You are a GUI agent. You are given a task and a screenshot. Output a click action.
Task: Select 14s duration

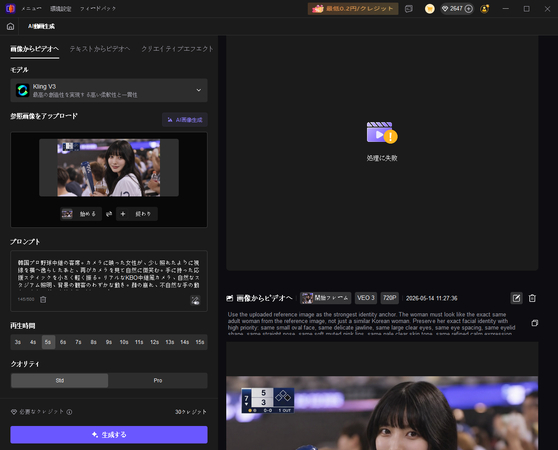[x=185, y=342]
